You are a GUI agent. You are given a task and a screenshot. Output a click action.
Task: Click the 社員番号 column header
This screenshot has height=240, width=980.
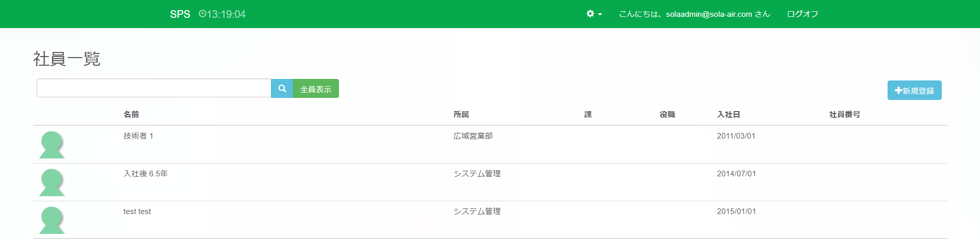pos(844,115)
